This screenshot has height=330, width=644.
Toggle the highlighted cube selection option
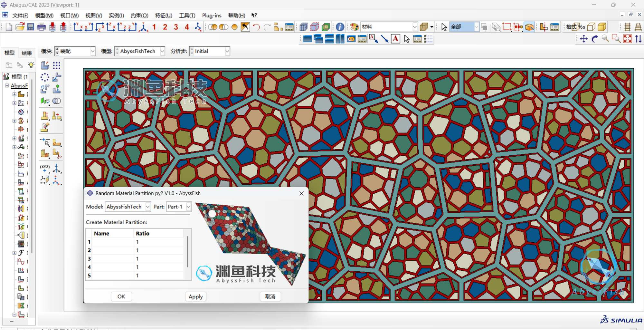[x=529, y=27]
